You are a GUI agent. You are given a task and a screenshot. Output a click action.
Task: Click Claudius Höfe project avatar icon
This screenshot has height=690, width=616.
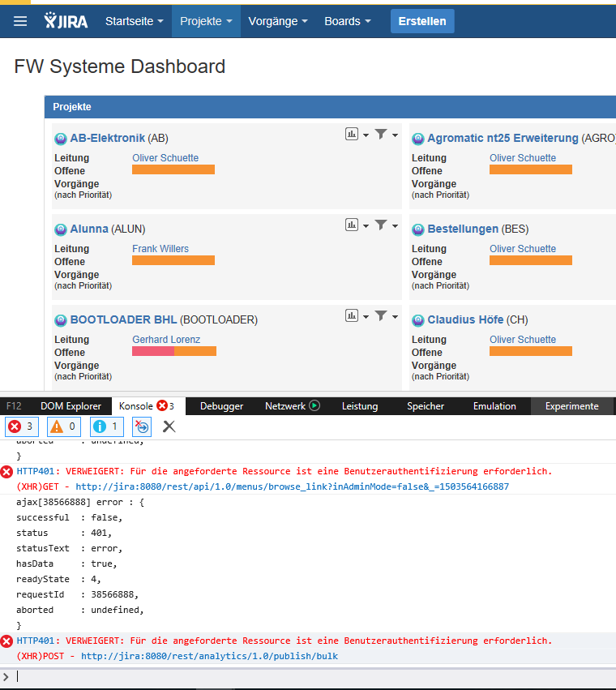(417, 320)
